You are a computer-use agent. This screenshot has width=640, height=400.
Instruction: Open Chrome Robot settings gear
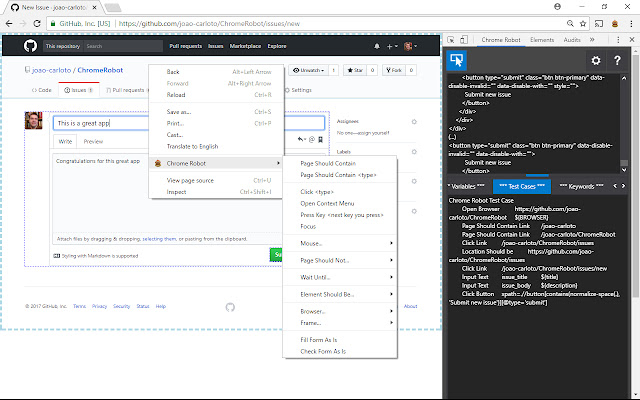(x=596, y=60)
